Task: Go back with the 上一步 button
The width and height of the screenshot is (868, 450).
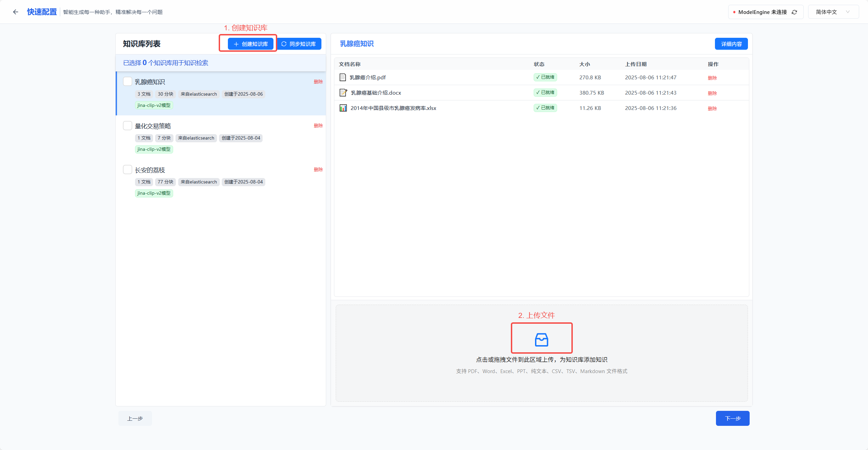Action: [135, 418]
